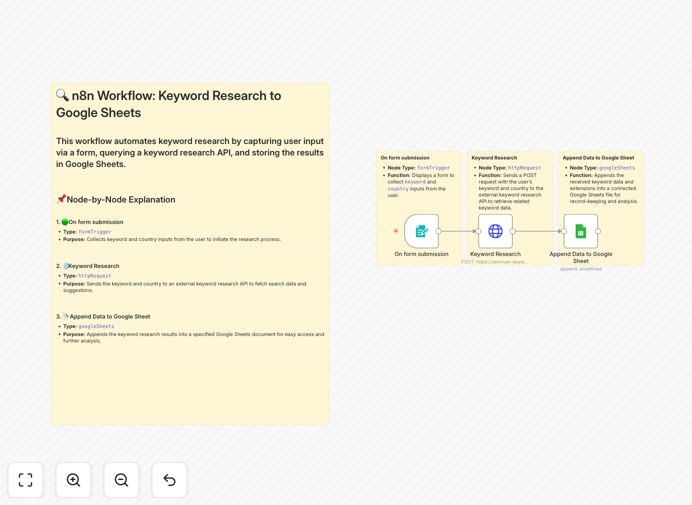This screenshot has height=505, width=692.
Task: Reset canvas zoom with the undo arrow button
Action: tap(169, 480)
